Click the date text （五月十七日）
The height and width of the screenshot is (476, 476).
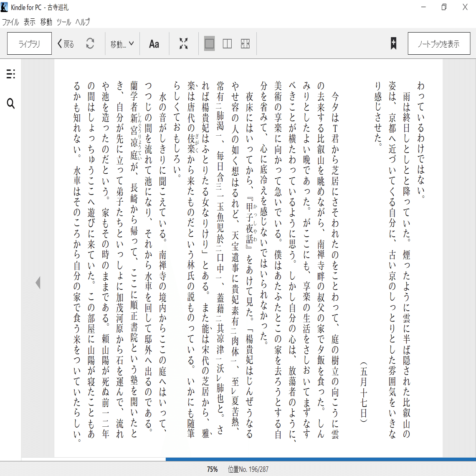pos(363,392)
